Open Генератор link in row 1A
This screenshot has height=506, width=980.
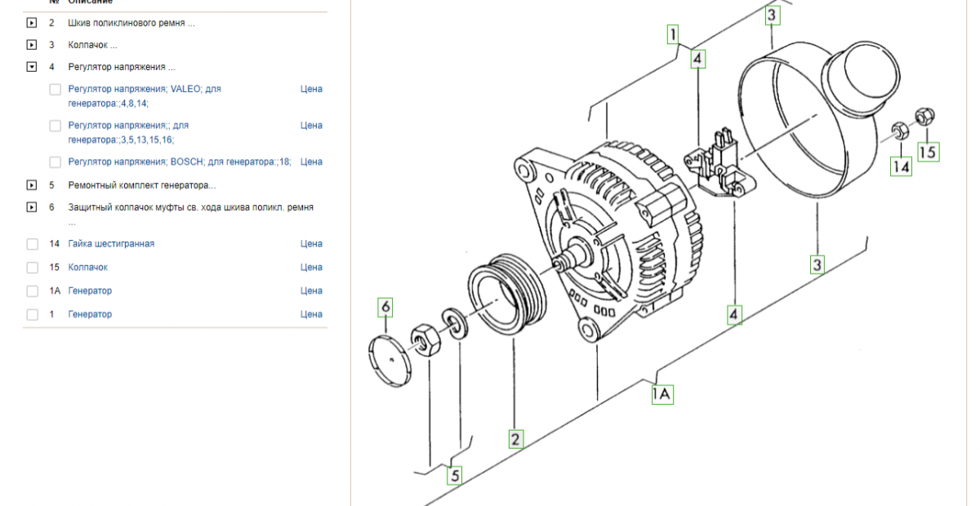coord(90,291)
